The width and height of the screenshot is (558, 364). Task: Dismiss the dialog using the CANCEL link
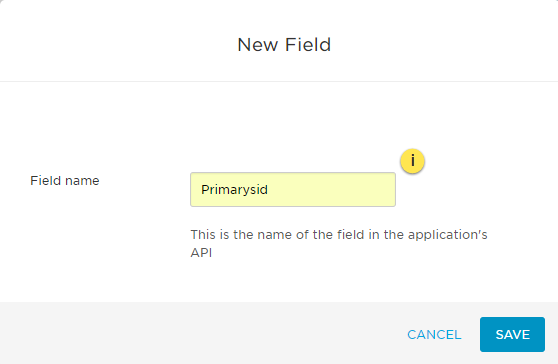pyautogui.click(x=434, y=334)
